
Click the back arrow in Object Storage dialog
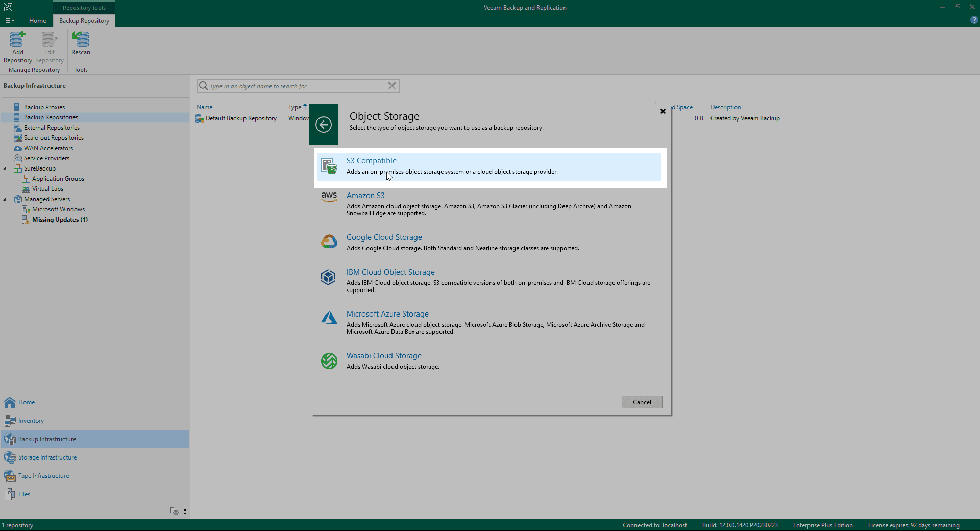[324, 125]
